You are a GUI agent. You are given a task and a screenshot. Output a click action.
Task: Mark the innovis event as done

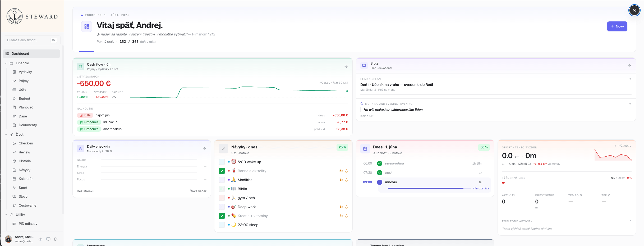pyautogui.click(x=380, y=182)
